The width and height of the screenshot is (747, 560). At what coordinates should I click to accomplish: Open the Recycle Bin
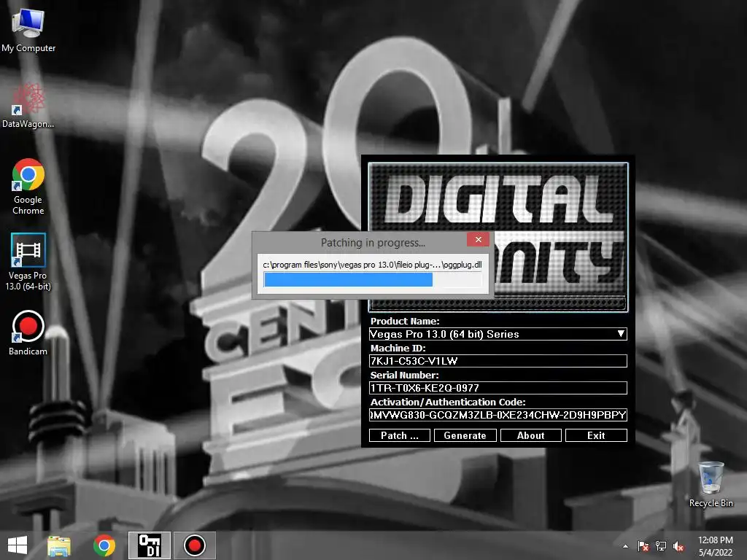[711, 484]
